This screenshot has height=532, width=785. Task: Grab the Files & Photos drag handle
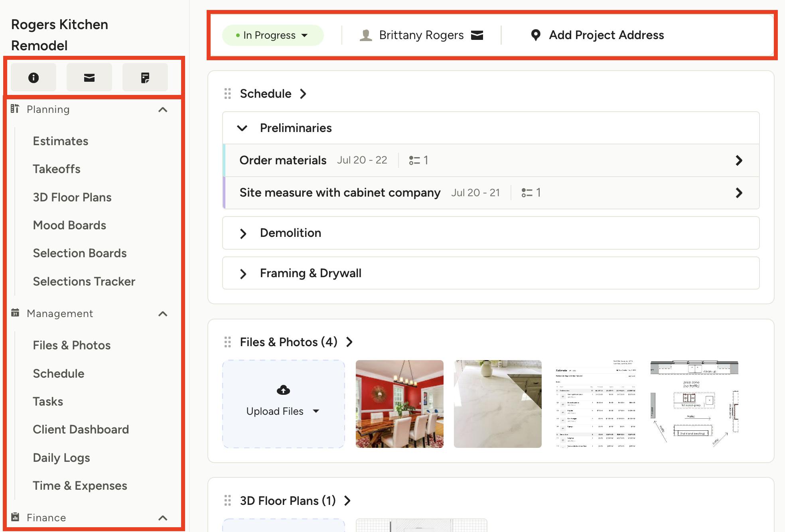click(x=228, y=342)
